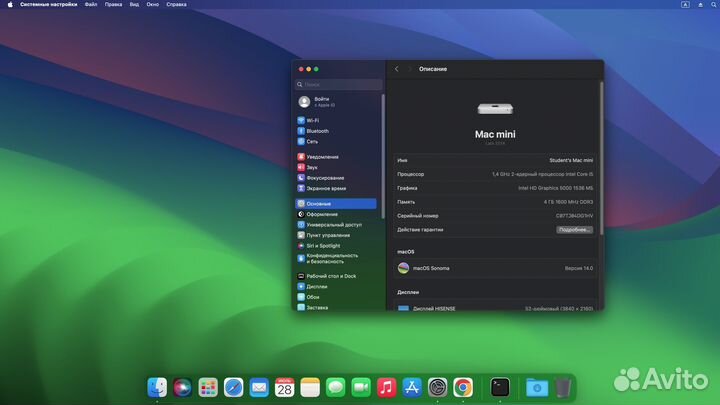Click the Имя row Student's Mac mini

pyautogui.click(x=495, y=160)
